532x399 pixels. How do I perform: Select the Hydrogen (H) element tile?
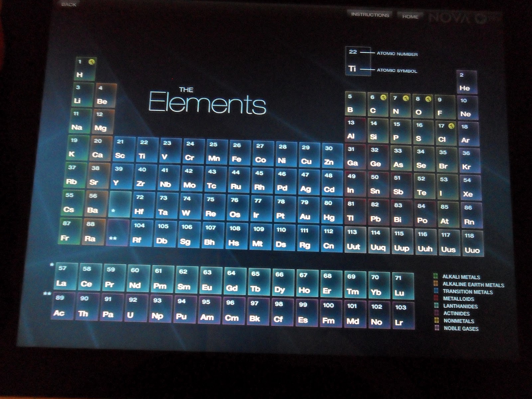pos(85,69)
